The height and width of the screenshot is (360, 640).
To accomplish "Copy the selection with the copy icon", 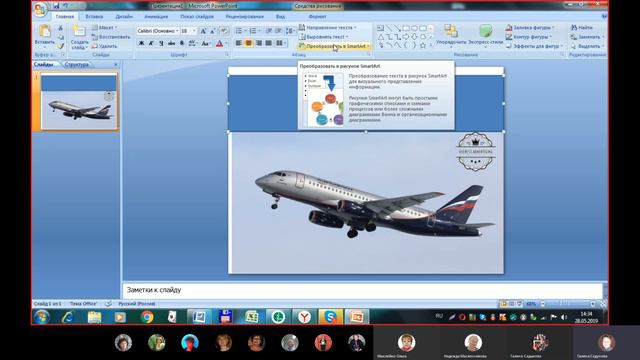I will (60, 37).
